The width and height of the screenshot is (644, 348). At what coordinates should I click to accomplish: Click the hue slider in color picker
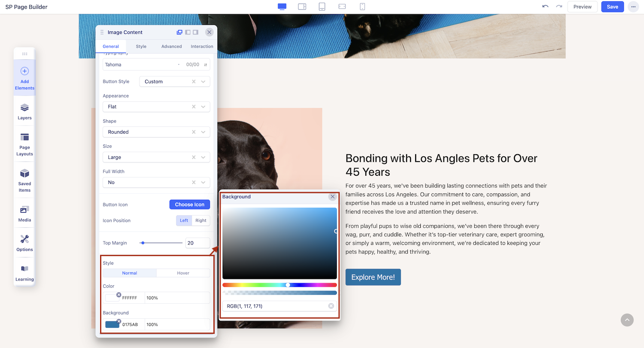tap(279, 285)
